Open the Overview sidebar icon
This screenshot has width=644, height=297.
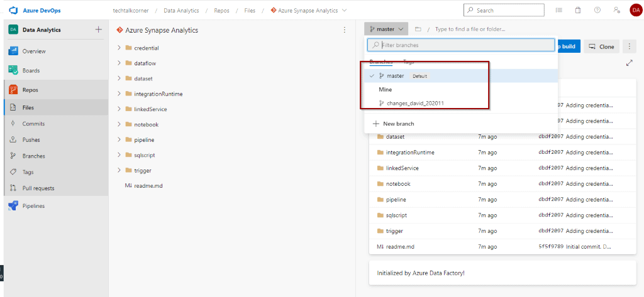[x=13, y=51]
